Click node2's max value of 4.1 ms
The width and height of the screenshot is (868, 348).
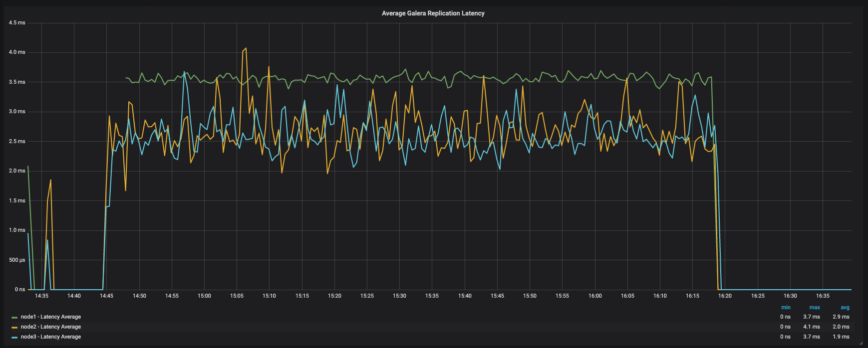click(x=811, y=327)
